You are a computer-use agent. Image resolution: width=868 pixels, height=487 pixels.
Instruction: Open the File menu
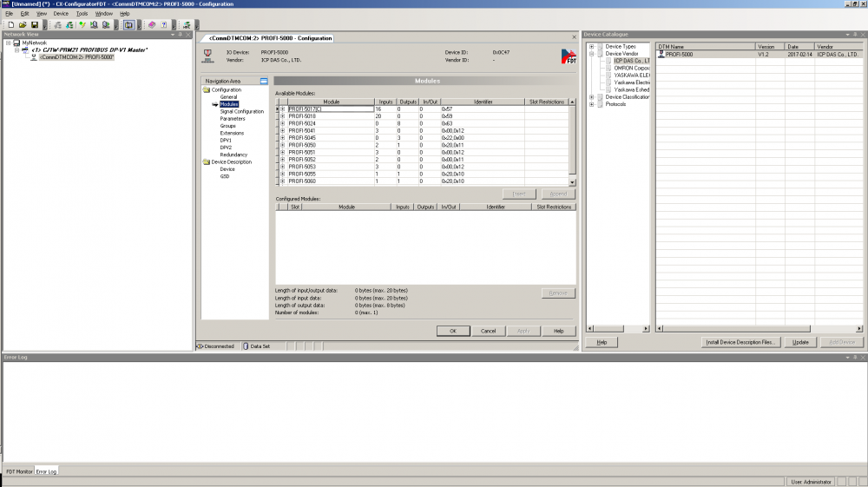point(9,13)
